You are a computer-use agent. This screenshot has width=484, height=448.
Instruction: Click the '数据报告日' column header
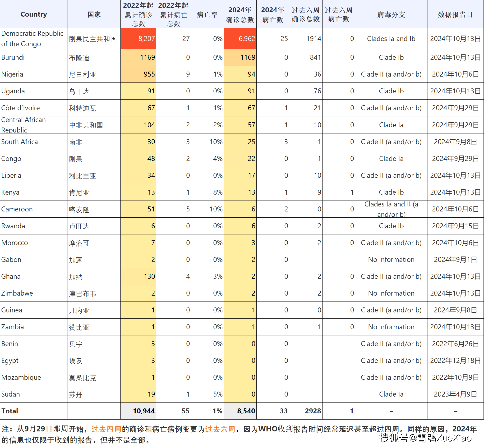(455, 14)
